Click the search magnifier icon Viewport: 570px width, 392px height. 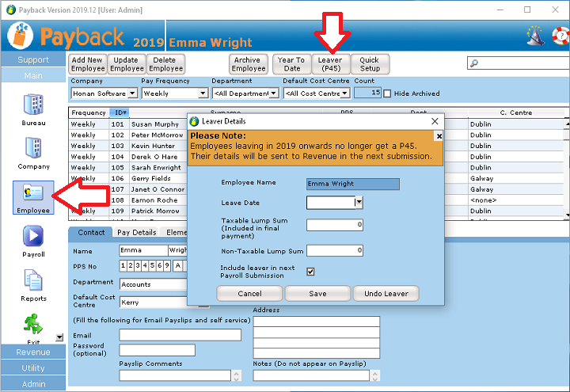473,63
